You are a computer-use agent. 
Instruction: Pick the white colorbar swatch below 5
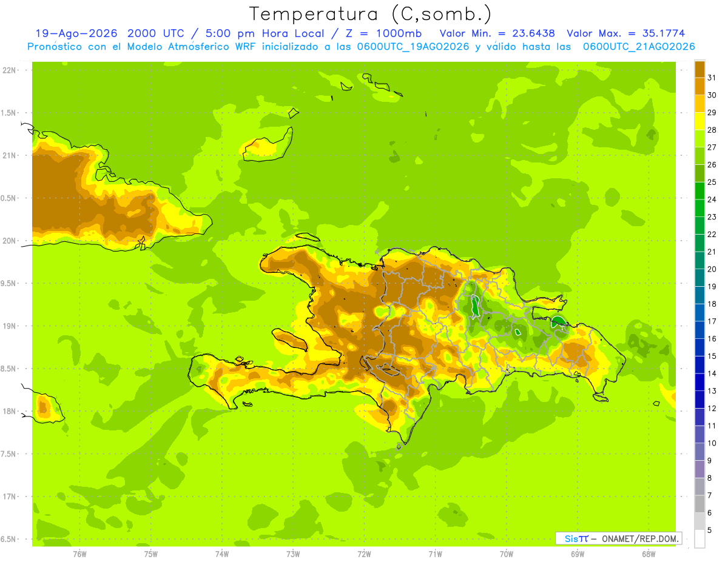point(699,539)
